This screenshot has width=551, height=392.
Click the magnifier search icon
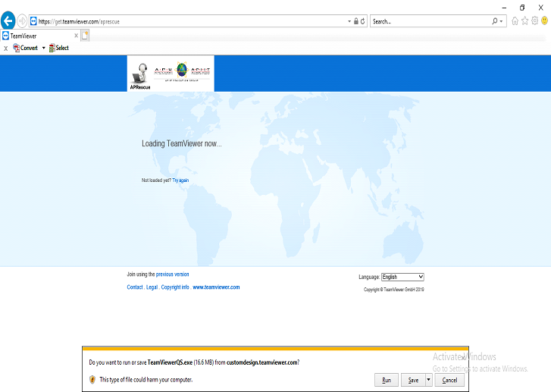click(x=495, y=21)
